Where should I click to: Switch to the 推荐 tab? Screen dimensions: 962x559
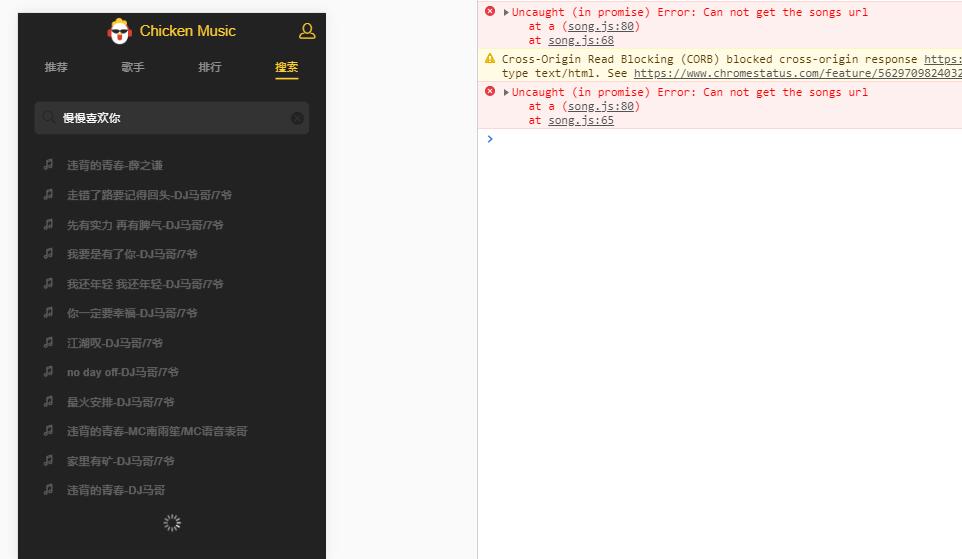pyautogui.click(x=56, y=67)
